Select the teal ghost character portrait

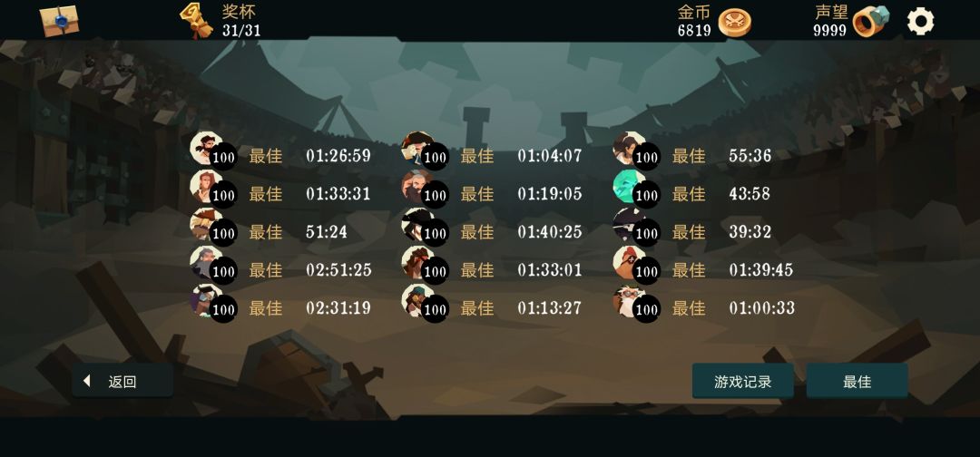click(629, 186)
